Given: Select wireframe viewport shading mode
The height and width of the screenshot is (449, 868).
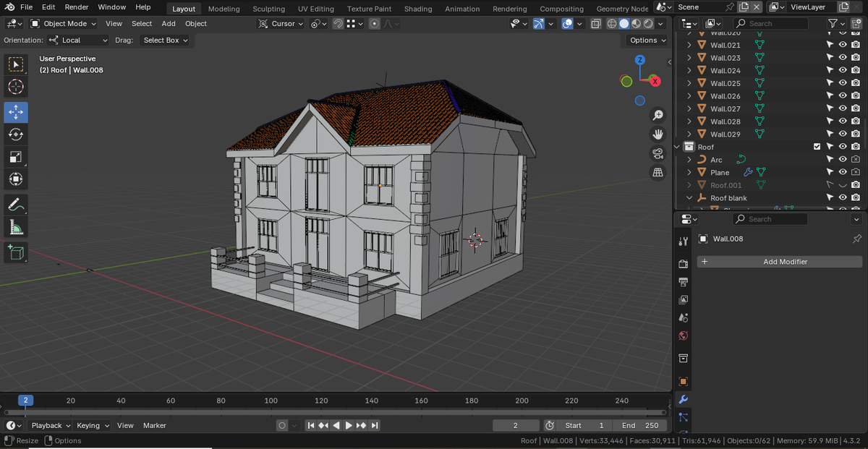Looking at the screenshot, I should point(612,24).
